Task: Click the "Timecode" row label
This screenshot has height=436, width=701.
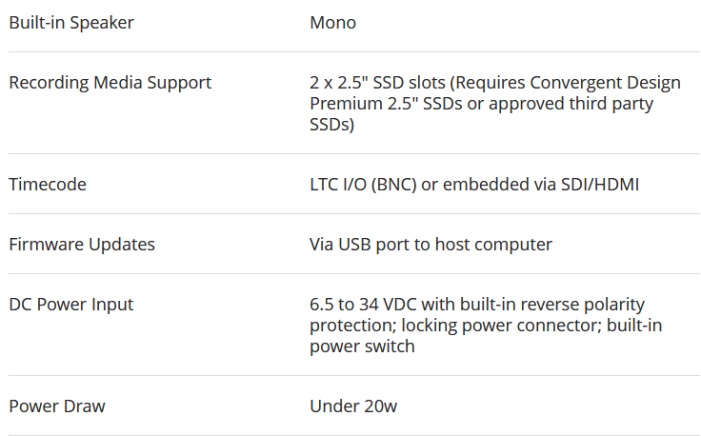Action: point(49,186)
